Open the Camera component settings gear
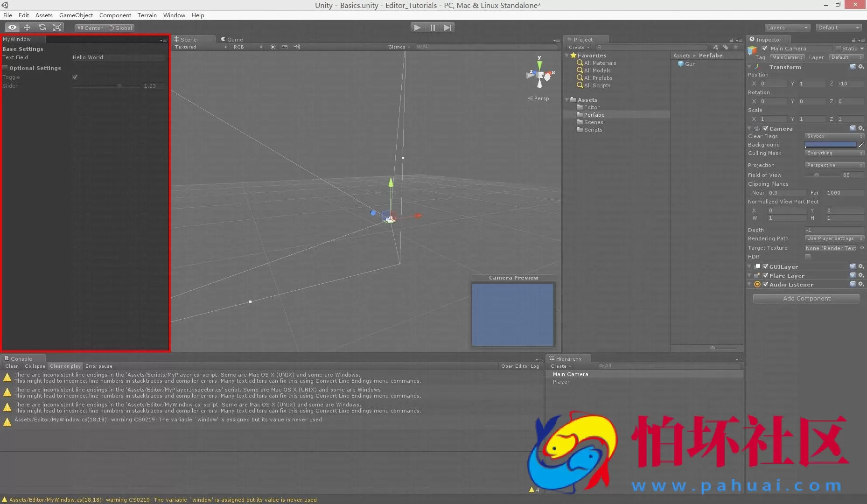Viewport: 867px width, 504px height. click(x=861, y=128)
